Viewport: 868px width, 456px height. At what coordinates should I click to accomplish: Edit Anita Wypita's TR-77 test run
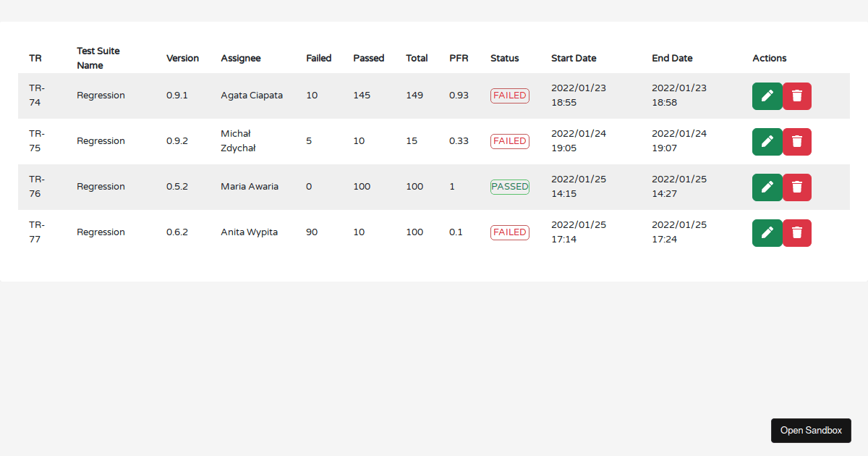tap(767, 233)
